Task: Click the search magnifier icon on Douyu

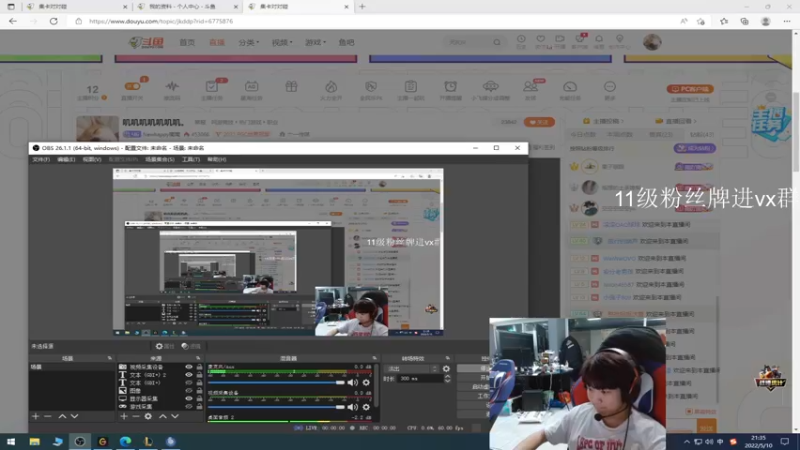Action: (496, 42)
